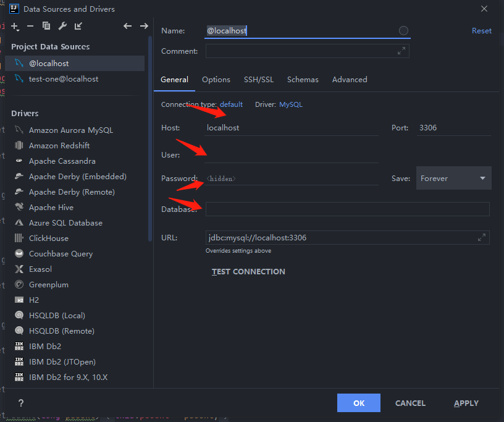Image resolution: width=504 pixels, height=422 pixels.
Task: Click Test Connection
Action: (248, 272)
